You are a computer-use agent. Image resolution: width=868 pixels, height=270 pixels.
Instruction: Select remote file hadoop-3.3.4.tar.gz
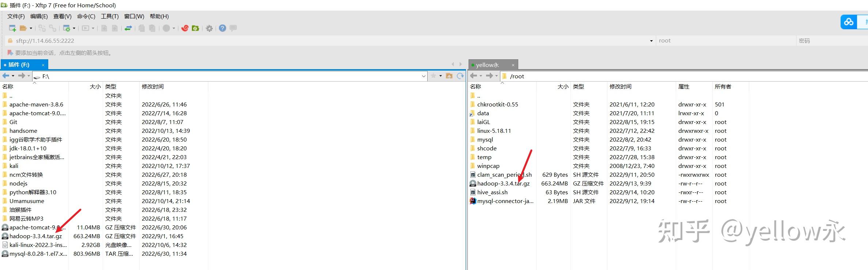(503, 184)
